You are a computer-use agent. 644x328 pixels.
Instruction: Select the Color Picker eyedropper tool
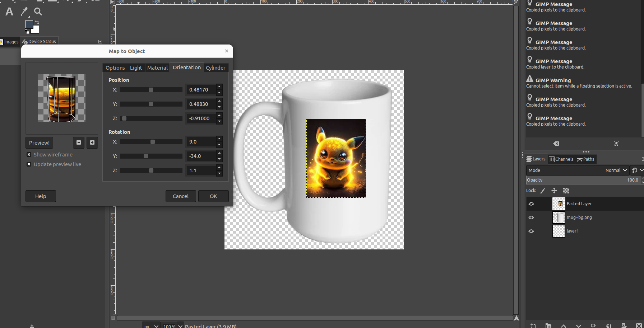pos(24,12)
